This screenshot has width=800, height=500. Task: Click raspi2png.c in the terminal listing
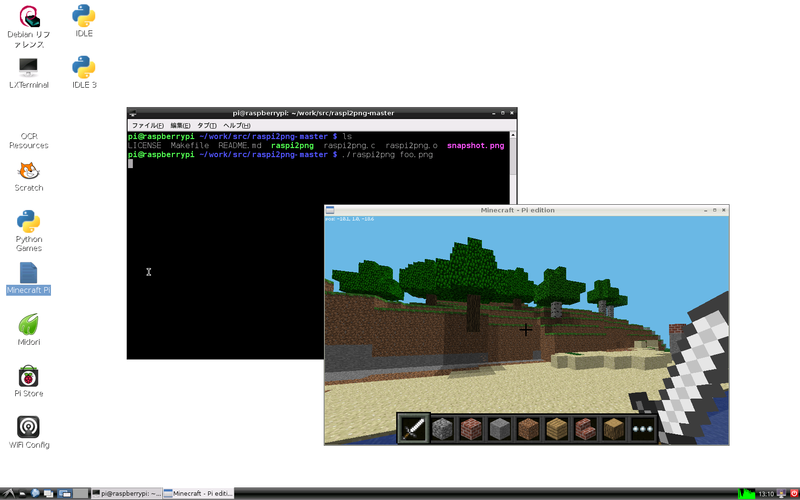pos(349,145)
